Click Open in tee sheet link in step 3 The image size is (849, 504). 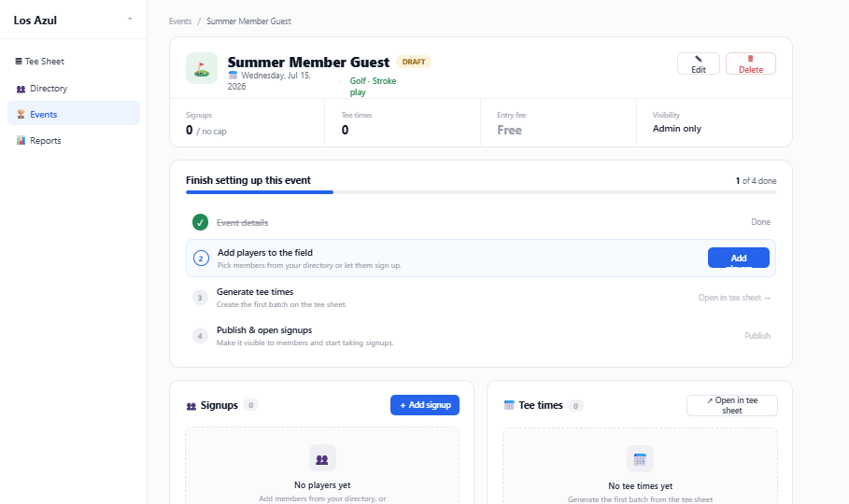click(x=734, y=297)
